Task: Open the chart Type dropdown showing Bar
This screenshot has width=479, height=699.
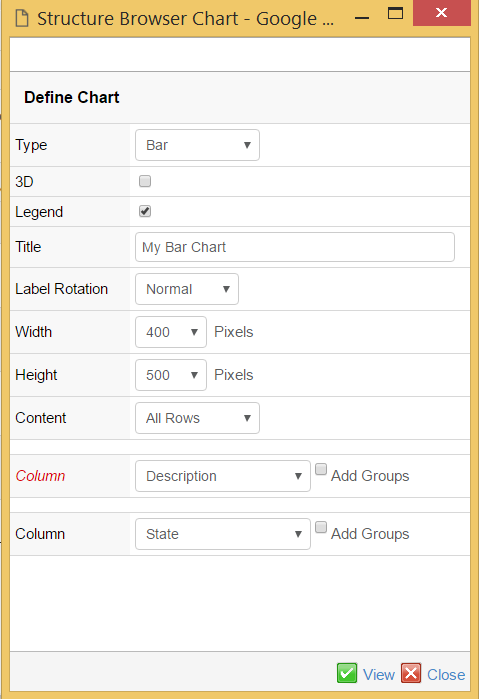Action: point(197,145)
